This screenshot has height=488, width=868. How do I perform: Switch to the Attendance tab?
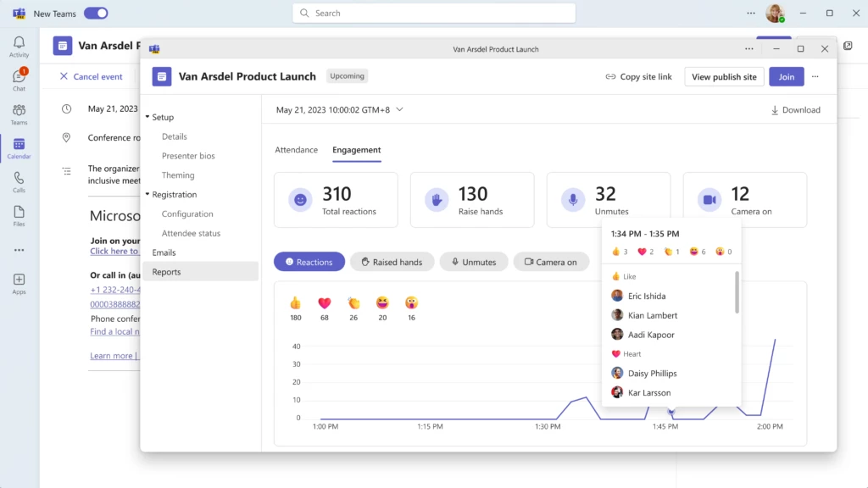296,149
